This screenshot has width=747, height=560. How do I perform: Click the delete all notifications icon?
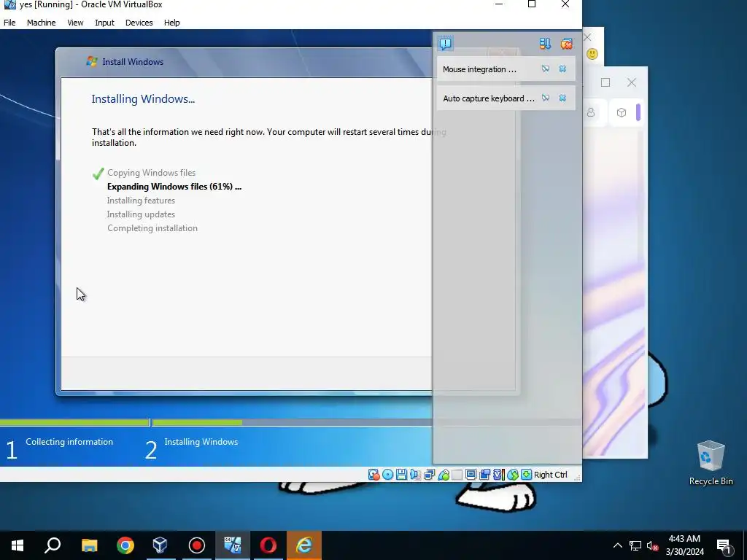(x=566, y=44)
